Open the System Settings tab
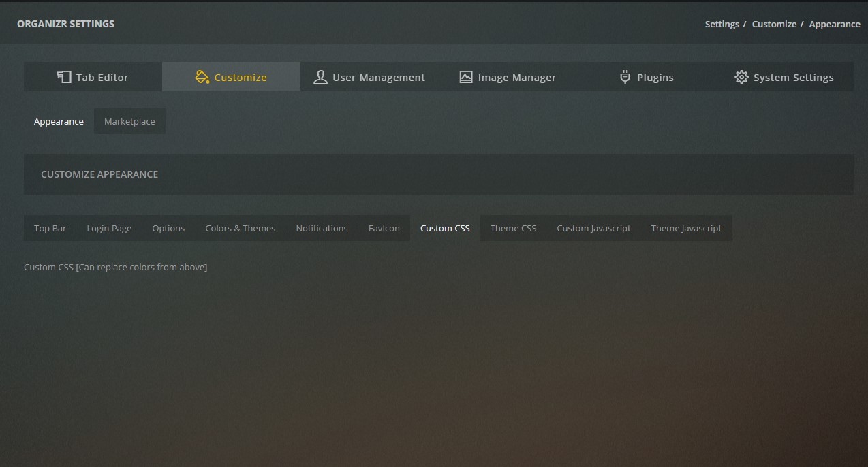Viewport: 868px width, 467px height. [784, 77]
